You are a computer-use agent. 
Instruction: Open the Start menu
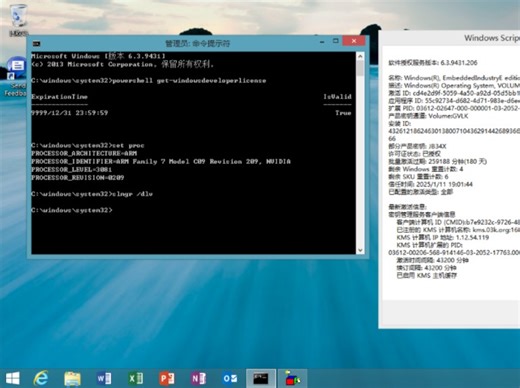click(13, 378)
